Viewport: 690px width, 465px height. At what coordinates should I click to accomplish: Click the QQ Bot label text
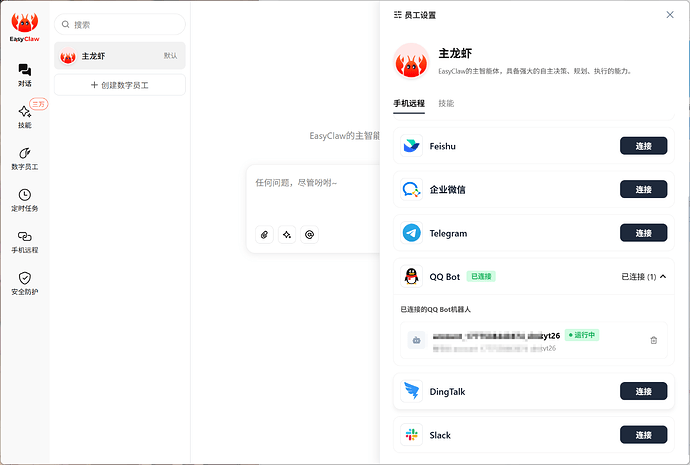[444, 277]
